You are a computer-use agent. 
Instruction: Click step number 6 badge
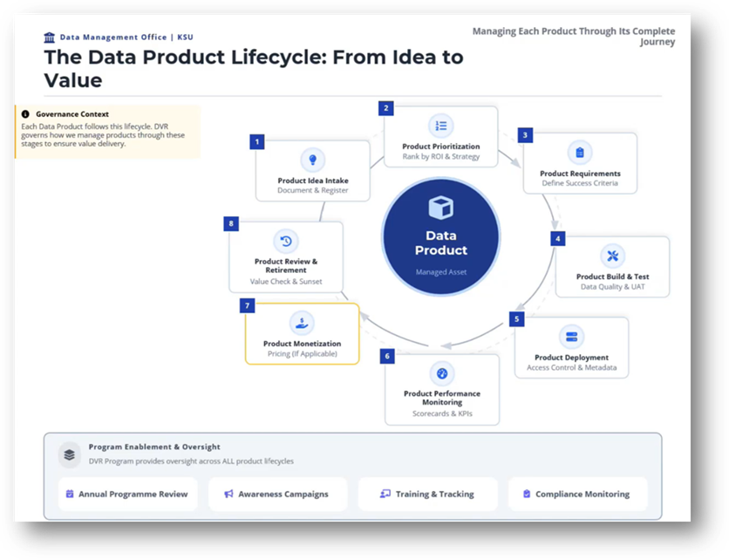387,356
